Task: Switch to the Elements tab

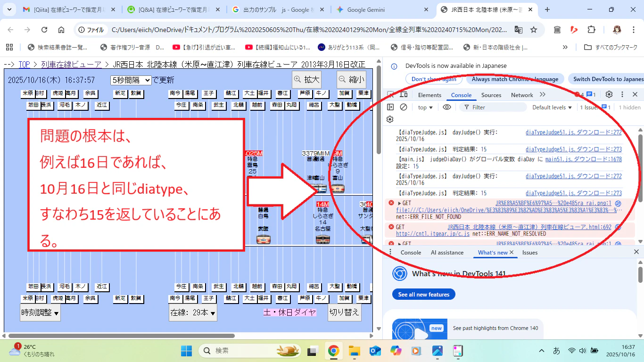Action: [429, 95]
